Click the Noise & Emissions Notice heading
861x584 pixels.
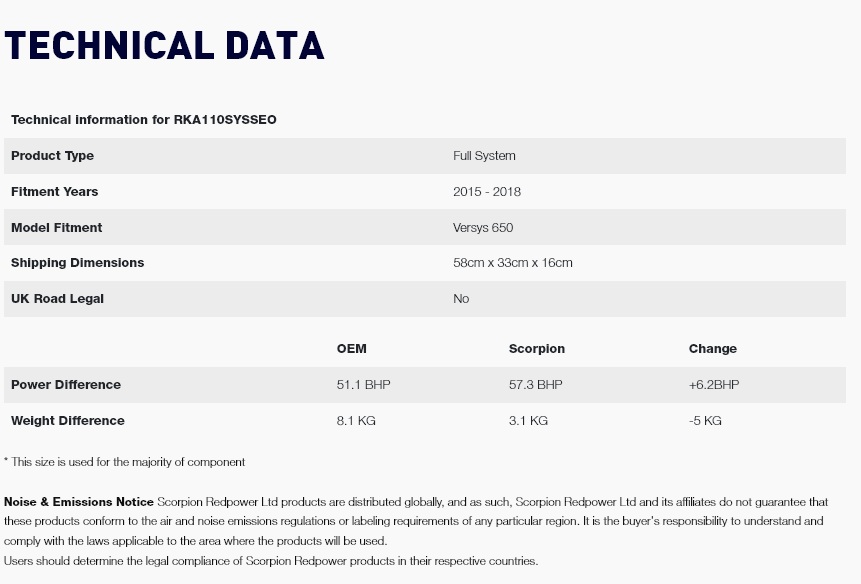[79, 501]
